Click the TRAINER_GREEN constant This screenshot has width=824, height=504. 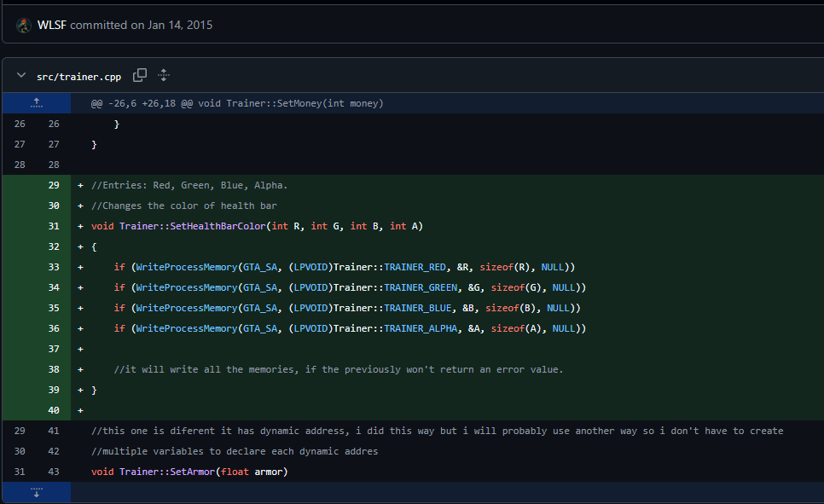[421, 287]
